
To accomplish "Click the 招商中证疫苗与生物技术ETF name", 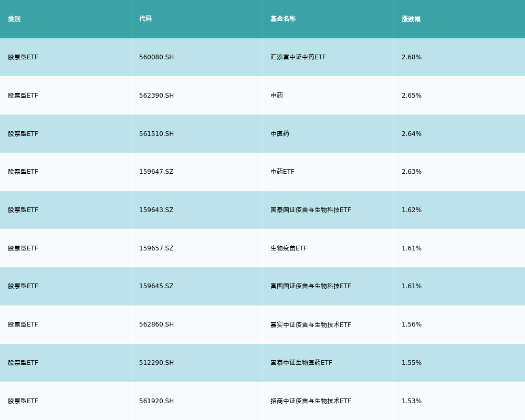I will click(311, 401).
